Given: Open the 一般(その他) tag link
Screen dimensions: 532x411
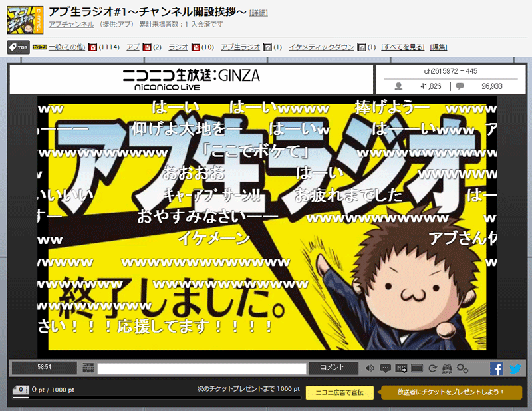Looking at the screenshot, I should pos(67,47).
